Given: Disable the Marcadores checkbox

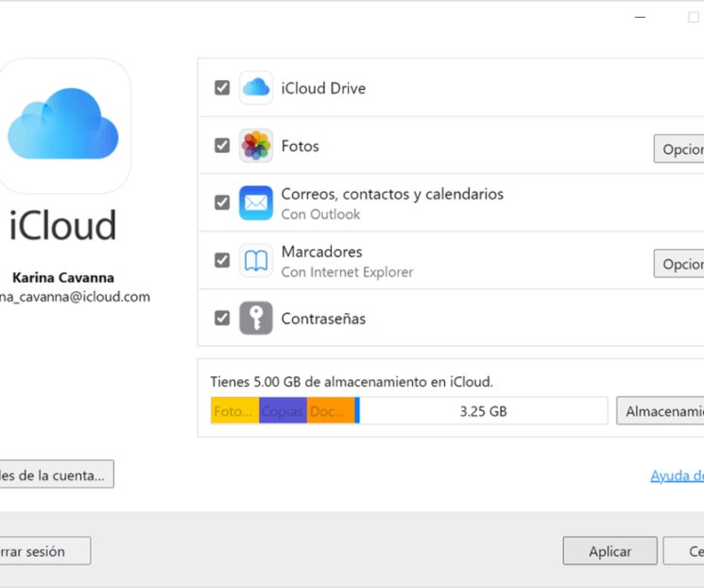Looking at the screenshot, I should (x=222, y=260).
